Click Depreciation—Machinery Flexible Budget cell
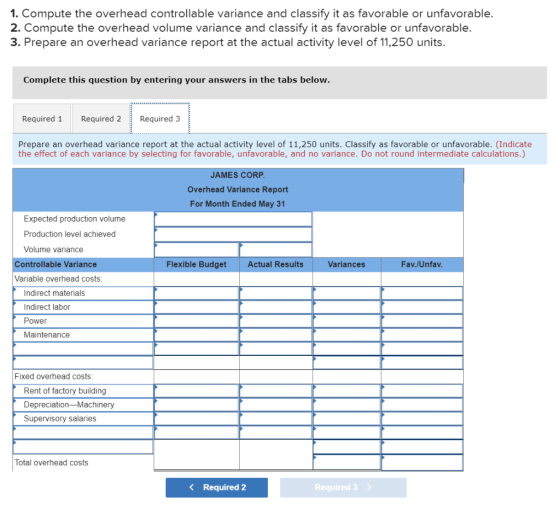The height and width of the screenshot is (509, 560). tap(197, 405)
